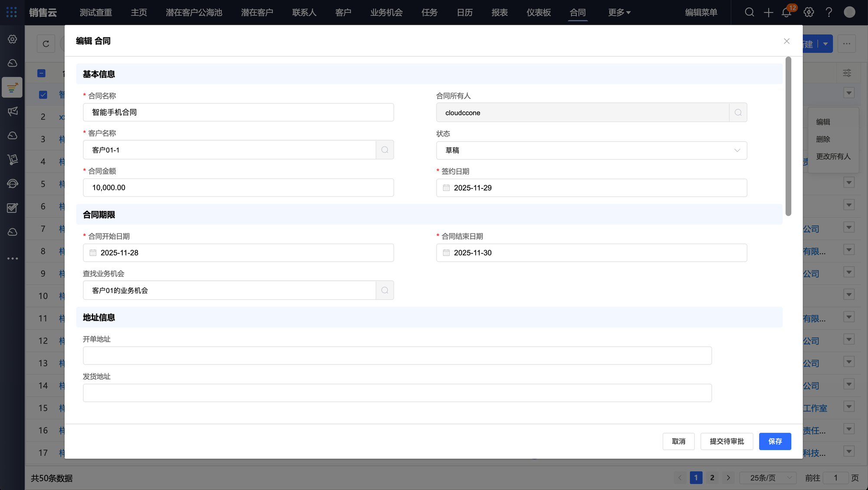Click the 提交待审批 button
This screenshot has height=490, width=868.
(727, 441)
